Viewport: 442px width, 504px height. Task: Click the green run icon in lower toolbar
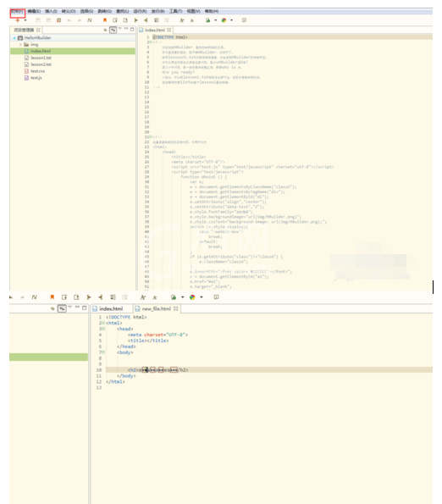pyautogui.click(x=174, y=297)
